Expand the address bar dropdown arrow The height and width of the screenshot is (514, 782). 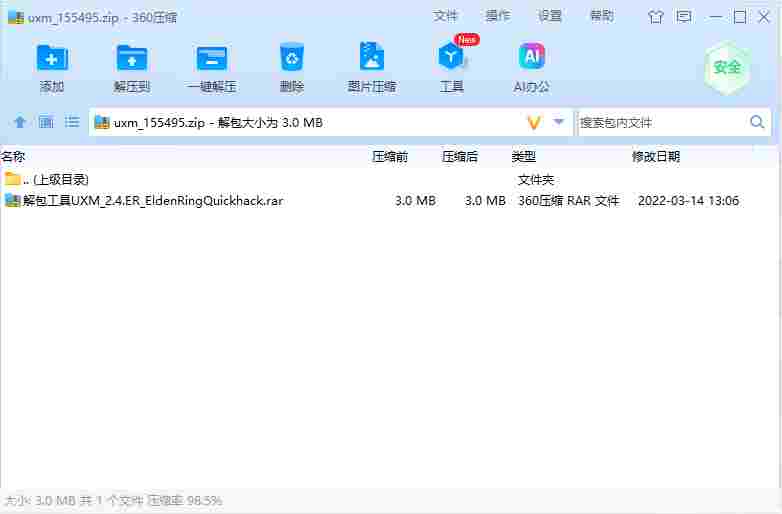pos(559,122)
